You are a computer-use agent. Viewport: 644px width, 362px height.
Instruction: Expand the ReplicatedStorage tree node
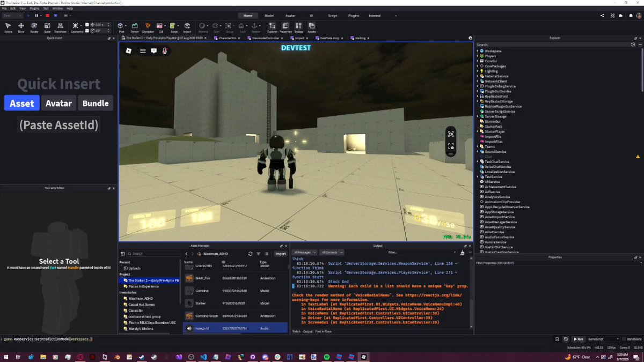tap(477, 101)
